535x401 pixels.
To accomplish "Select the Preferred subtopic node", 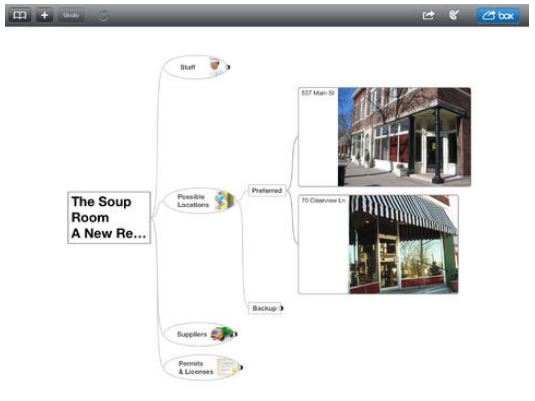I will pyautogui.click(x=267, y=190).
